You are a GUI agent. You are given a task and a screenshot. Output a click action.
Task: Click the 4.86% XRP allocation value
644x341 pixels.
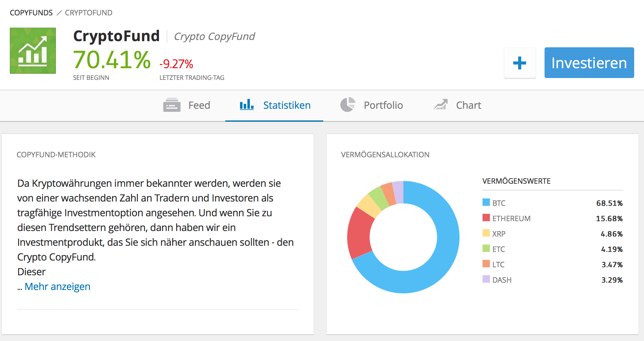(611, 234)
